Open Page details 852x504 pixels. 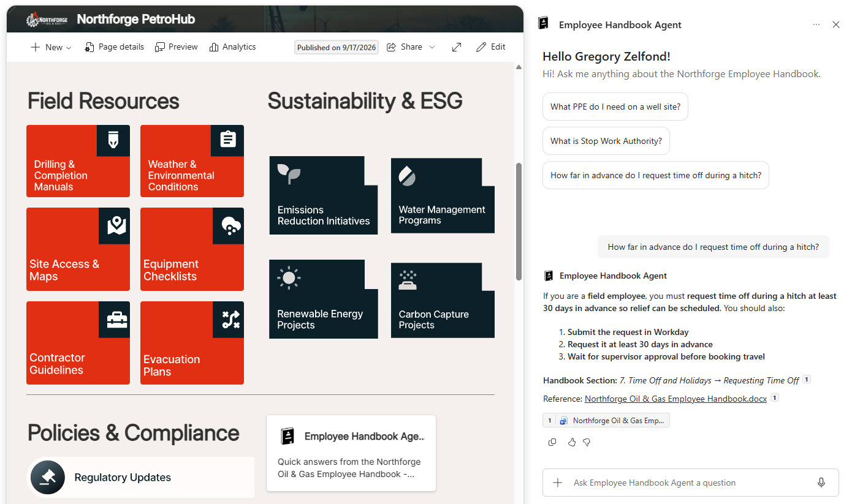pyautogui.click(x=115, y=47)
